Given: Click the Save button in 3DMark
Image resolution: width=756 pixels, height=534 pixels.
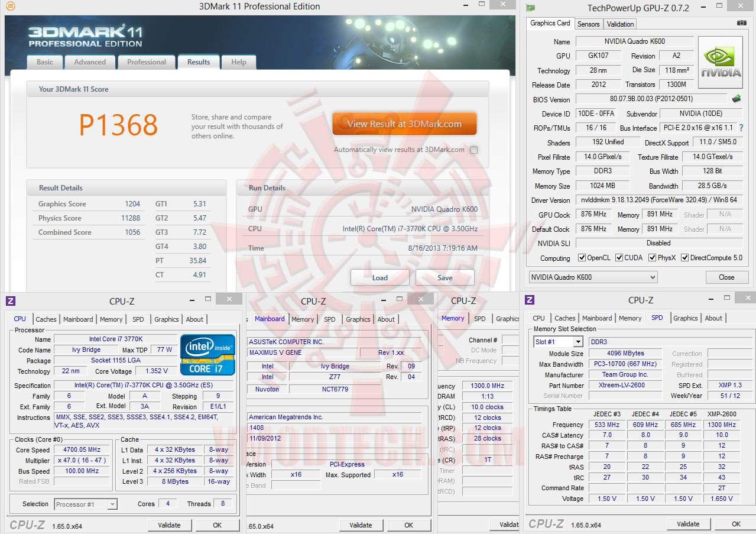Looking at the screenshot, I should 445,277.
